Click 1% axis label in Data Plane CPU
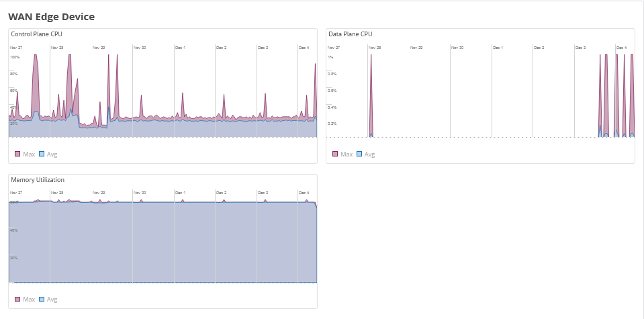 tap(330, 57)
